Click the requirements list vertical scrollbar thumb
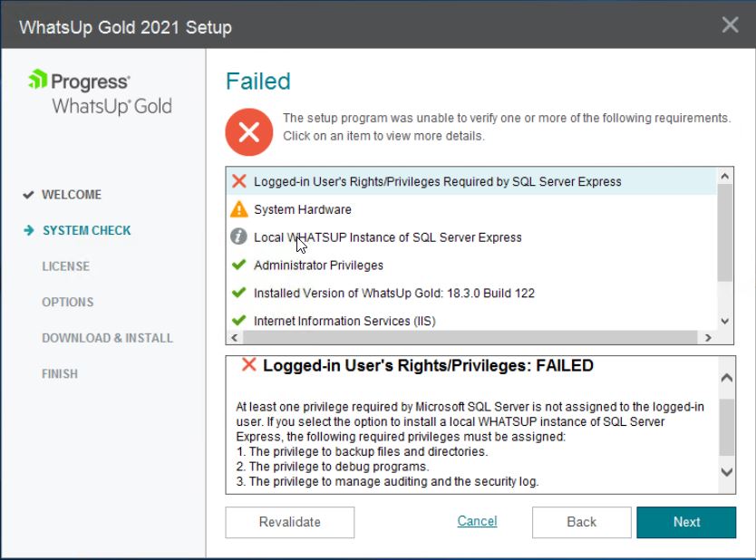The image size is (756, 560). click(724, 233)
